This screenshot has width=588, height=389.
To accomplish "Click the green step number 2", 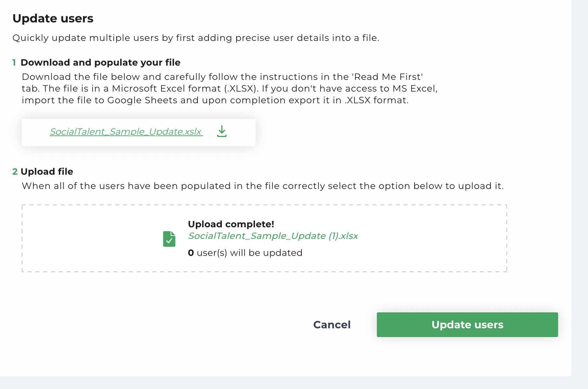I will click(15, 171).
